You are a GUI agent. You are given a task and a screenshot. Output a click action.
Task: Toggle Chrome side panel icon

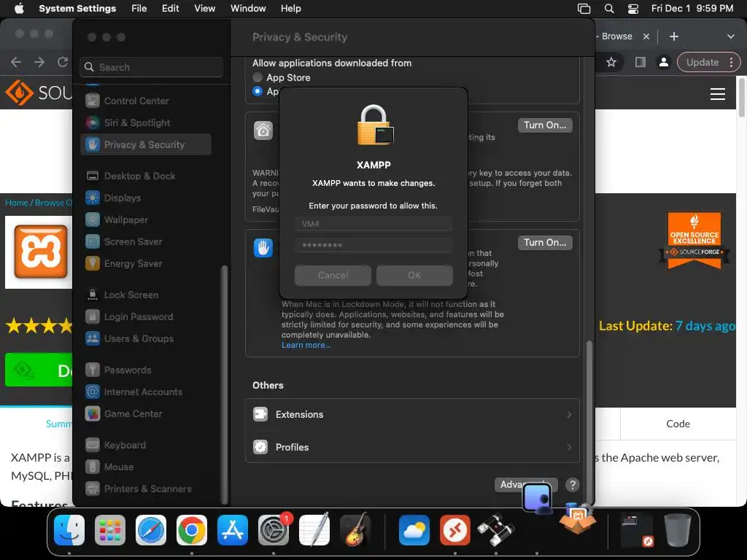[640, 62]
